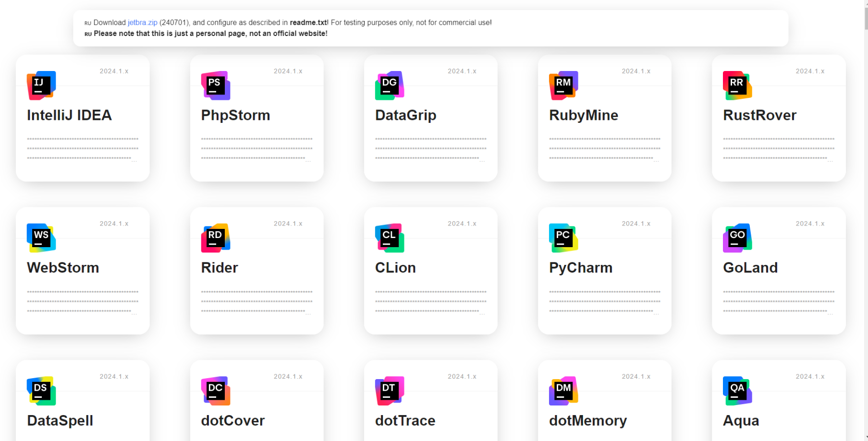This screenshot has width=868, height=441.
Task: Select the CLion title
Action: 395,268
